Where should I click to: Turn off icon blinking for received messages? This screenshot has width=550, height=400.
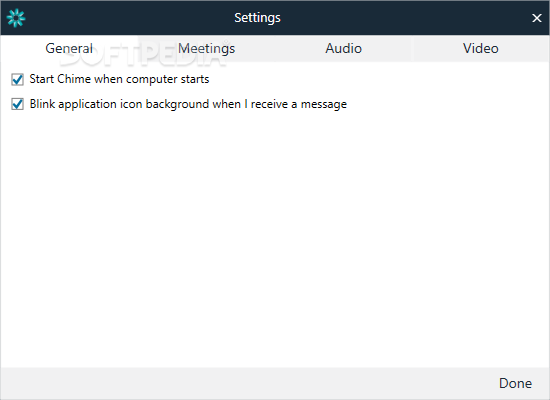(x=17, y=104)
